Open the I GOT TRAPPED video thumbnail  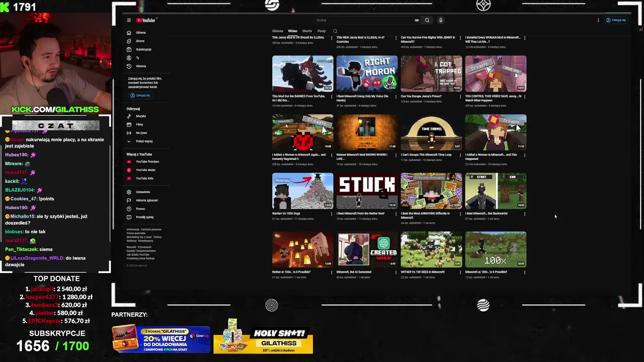point(431,73)
